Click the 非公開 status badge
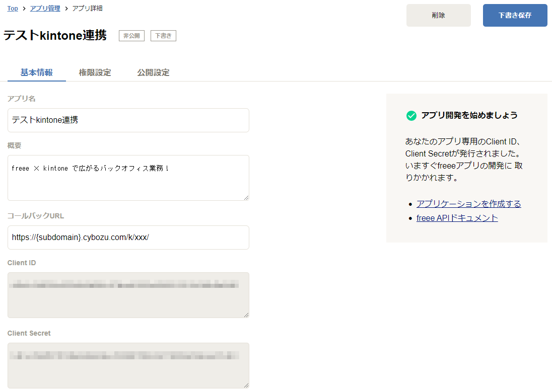The height and width of the screenshot is (392, 552). [131, 36]
